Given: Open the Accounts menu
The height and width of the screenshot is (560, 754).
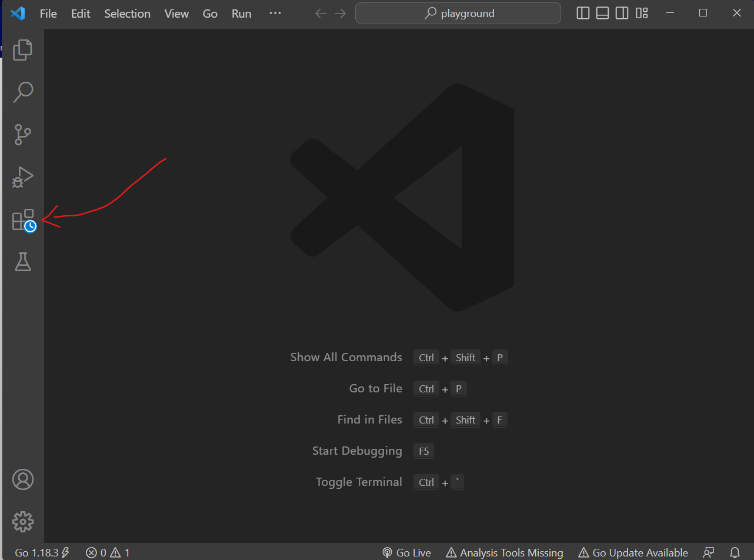Looking at the screenshot, I should [22, 479].
